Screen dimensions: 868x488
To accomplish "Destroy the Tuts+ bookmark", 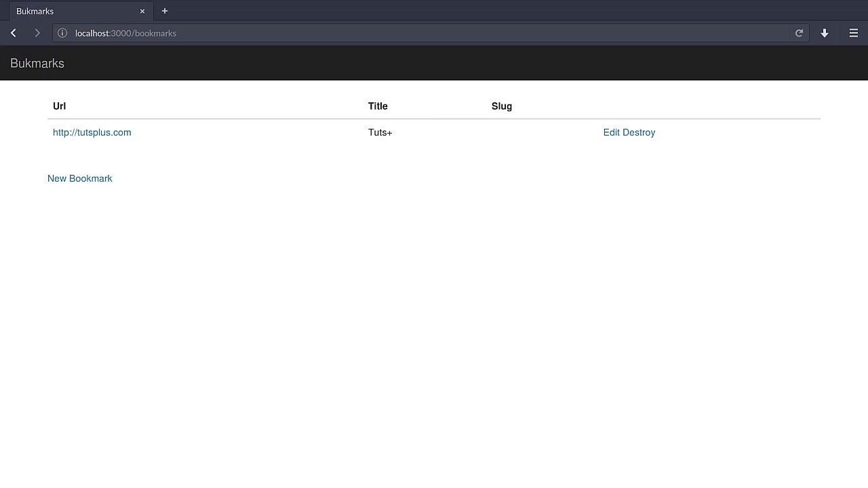I will point(639,132).
